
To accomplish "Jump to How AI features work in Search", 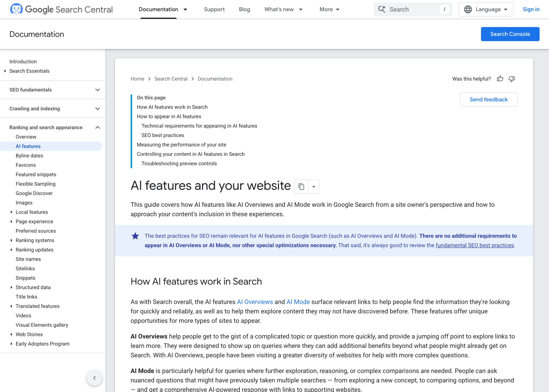I will [172, 107].
